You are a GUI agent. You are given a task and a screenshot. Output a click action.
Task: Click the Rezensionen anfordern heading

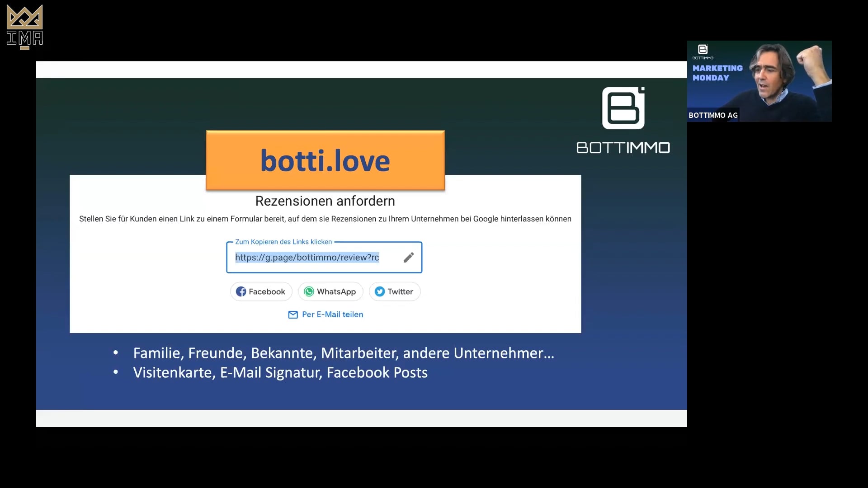(325, 201)
